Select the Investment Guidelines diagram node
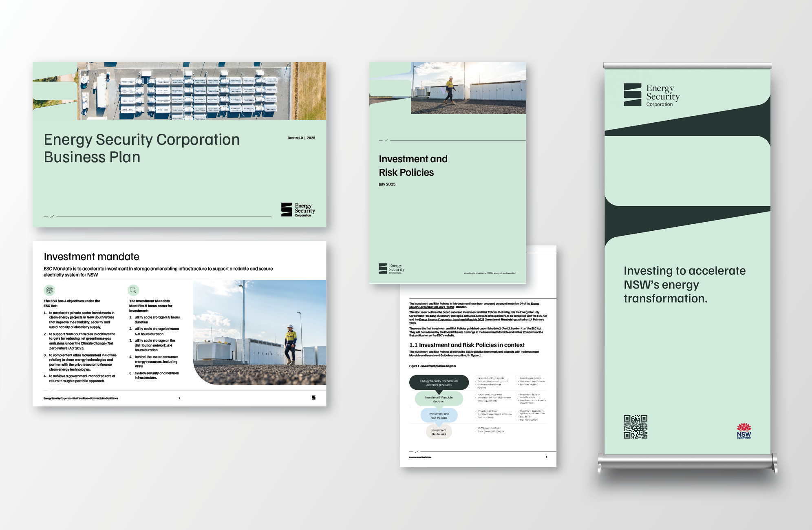Viewport: 812px width, 530px height. pyautogui.click(x=439, y=433)
